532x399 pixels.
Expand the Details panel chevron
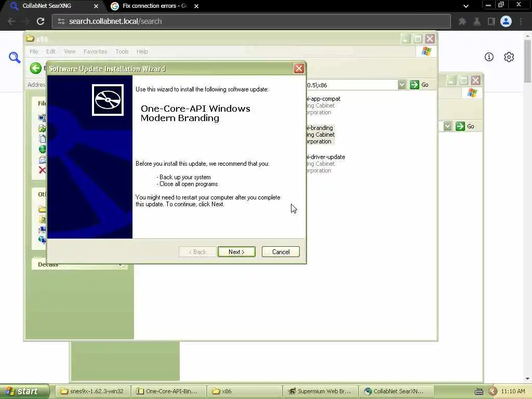pyautogui.click(x=120, y=264)
